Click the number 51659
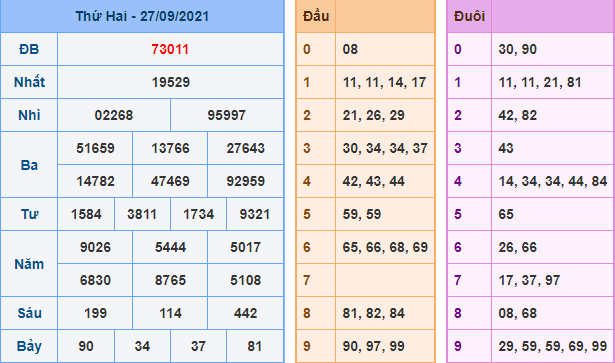Image resolution: width=615 pixels, height=363 pixels. coord(95,148)
